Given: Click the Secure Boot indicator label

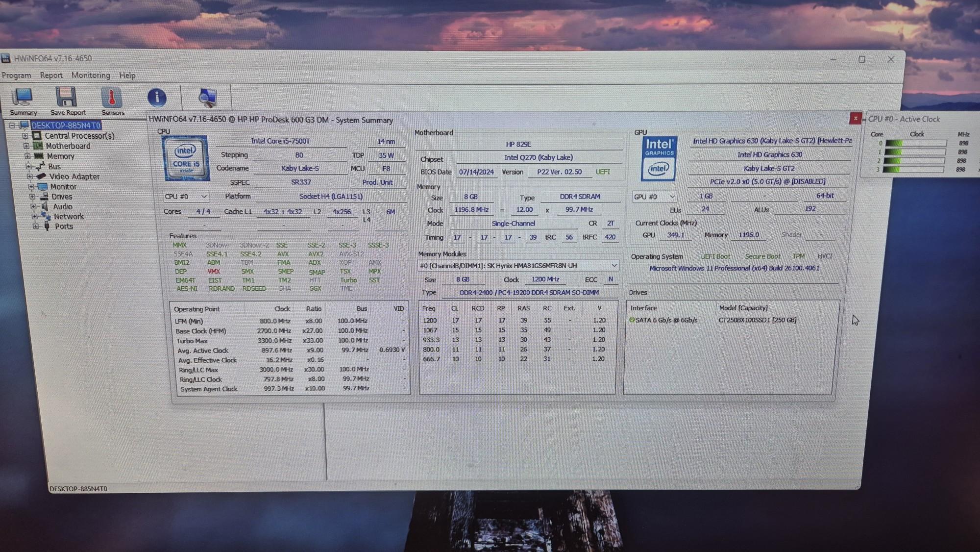Looking at the screenshot, I should click(x=762, y=256).
